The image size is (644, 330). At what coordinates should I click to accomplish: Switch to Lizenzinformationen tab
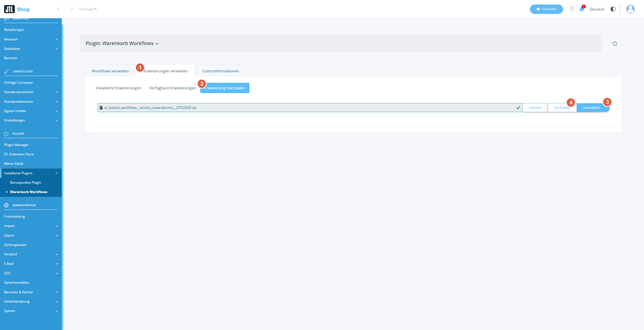click(221, 71)
